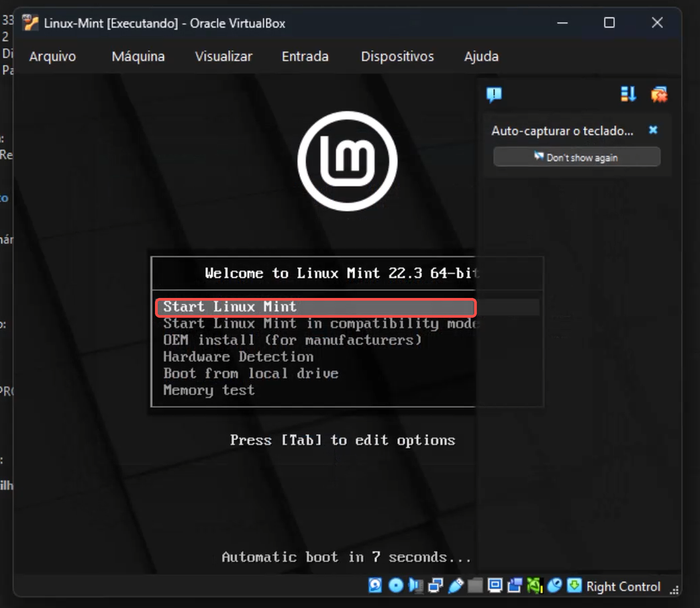Click the dismiss all notifications icon
The height and width of the screenshot is (608, 700).
click(x=659, y=94)
